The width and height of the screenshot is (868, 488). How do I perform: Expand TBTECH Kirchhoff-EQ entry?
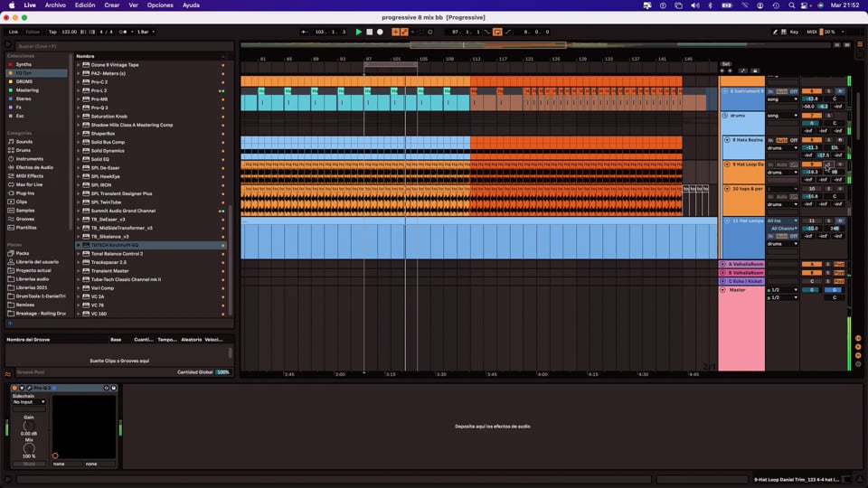(x=79, y=245)
